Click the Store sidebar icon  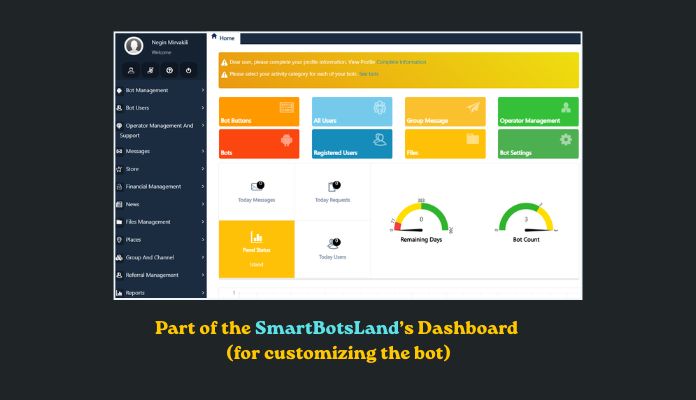[119, 169]
